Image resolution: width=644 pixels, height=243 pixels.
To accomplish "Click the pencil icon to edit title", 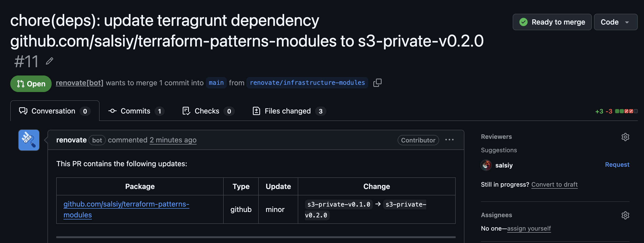I will pos(50,61).
